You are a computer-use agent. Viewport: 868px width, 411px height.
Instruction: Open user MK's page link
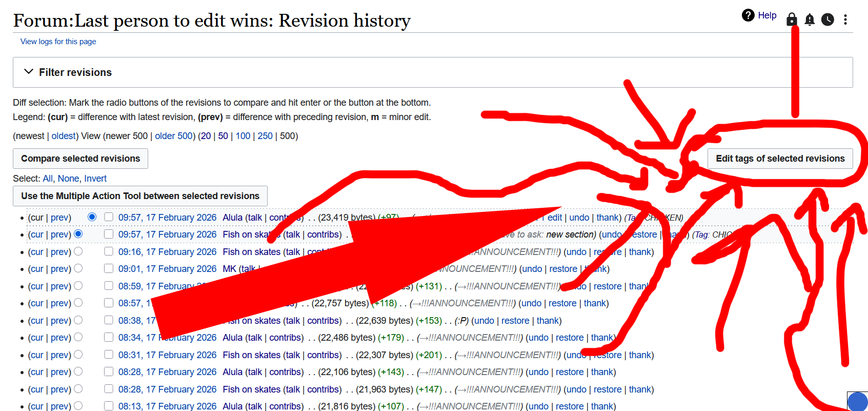click(x=229, y=269)
